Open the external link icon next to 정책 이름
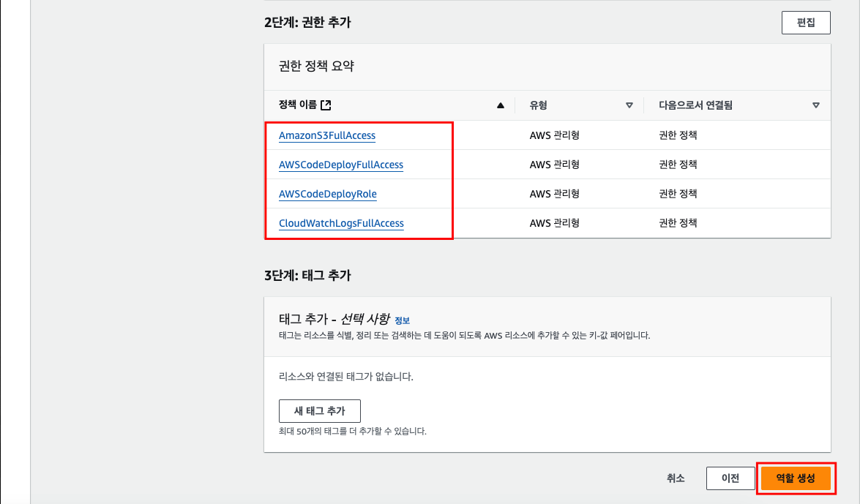The image size is (860, 504). tap(326, 105)
